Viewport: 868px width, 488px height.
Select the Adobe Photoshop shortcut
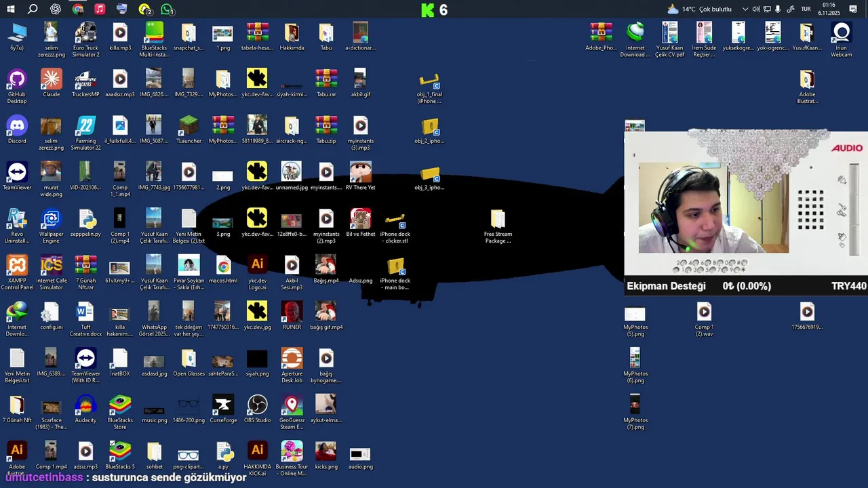601,37
